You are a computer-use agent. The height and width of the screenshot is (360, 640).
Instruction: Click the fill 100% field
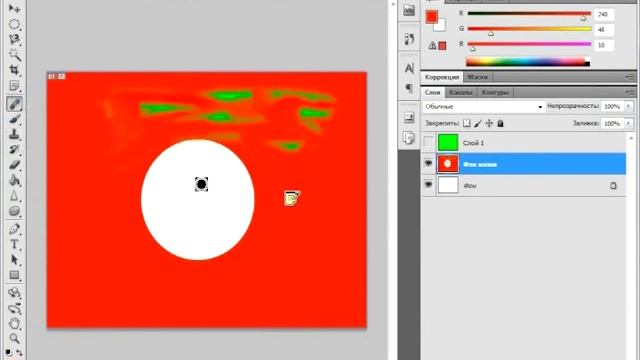click(x=612, y=123)
